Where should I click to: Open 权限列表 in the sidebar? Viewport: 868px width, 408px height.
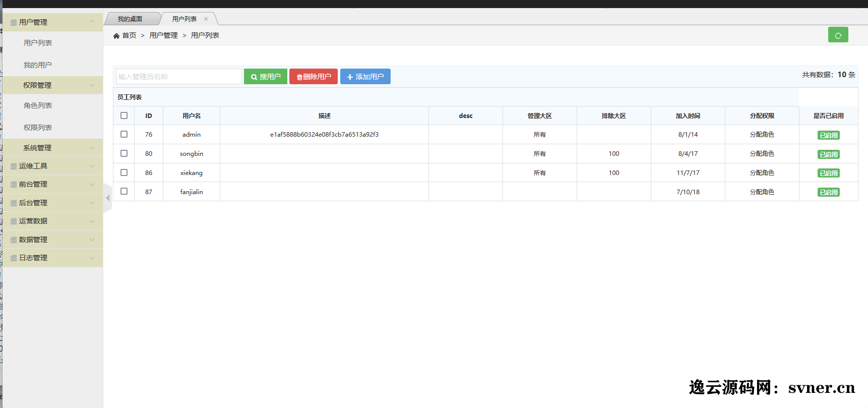(38, 128)
